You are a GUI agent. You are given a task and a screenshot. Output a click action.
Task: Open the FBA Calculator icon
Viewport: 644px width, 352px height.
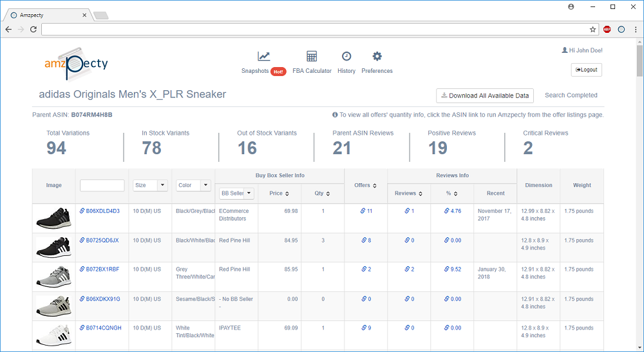click(312, 56)
